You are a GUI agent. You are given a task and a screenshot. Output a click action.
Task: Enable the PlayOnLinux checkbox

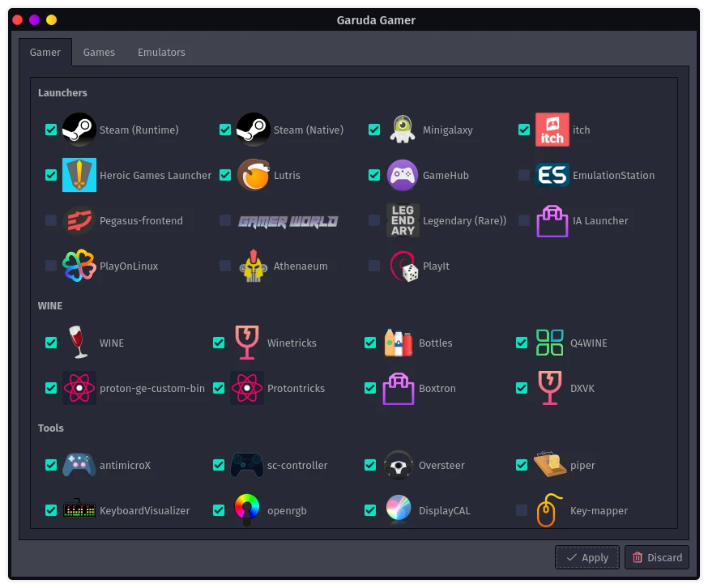tap(51, 266)
